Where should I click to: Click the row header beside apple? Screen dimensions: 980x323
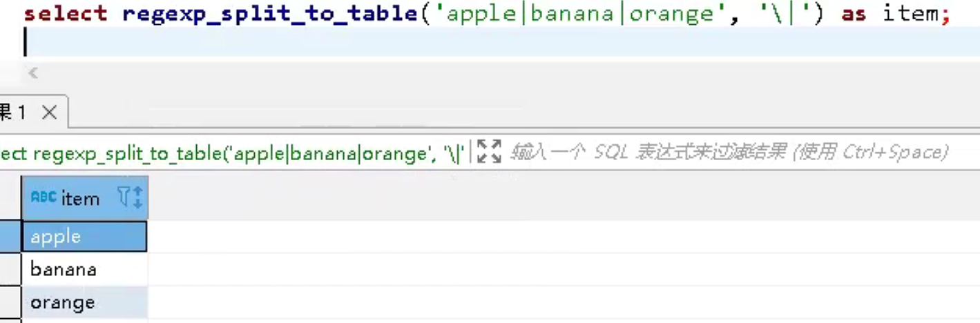coord(10,237)
